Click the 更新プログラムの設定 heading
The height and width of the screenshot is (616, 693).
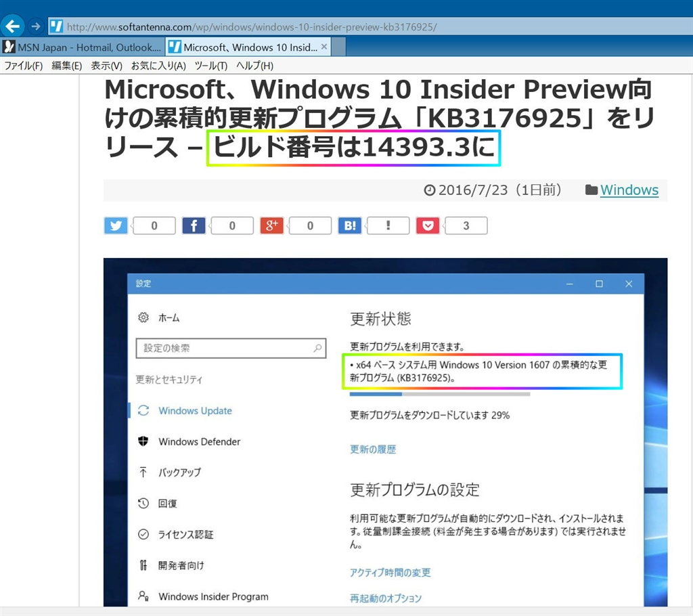click(x=415, y=489)
